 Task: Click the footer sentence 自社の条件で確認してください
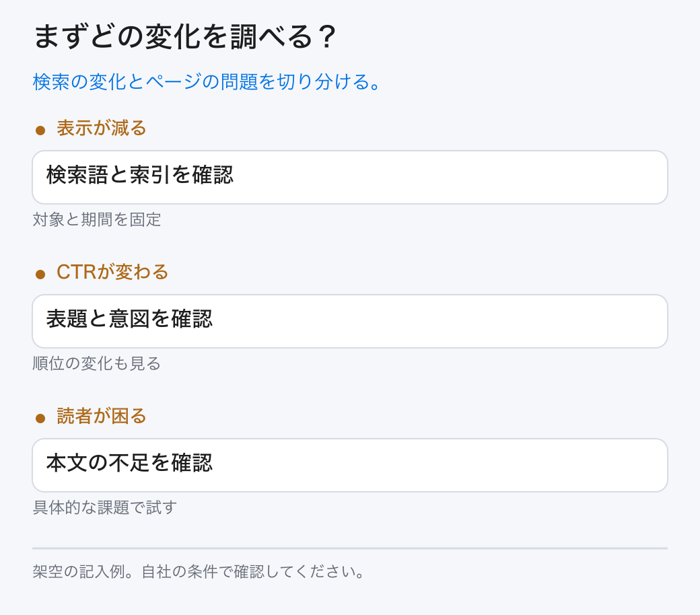point(248,572)
